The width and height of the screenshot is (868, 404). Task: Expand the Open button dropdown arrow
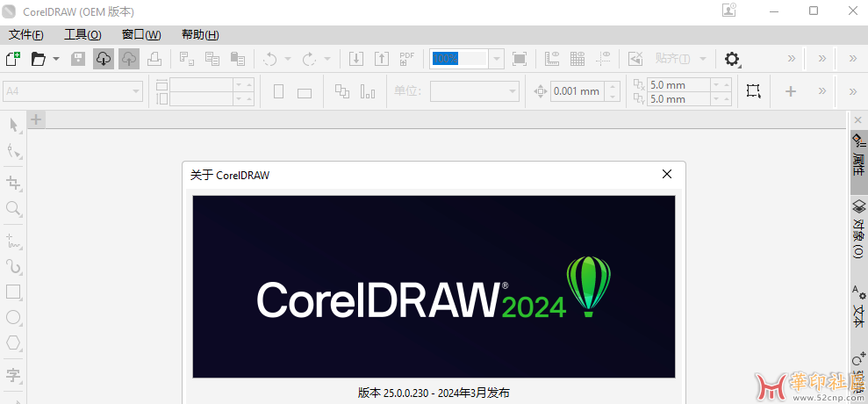point(56,59)
